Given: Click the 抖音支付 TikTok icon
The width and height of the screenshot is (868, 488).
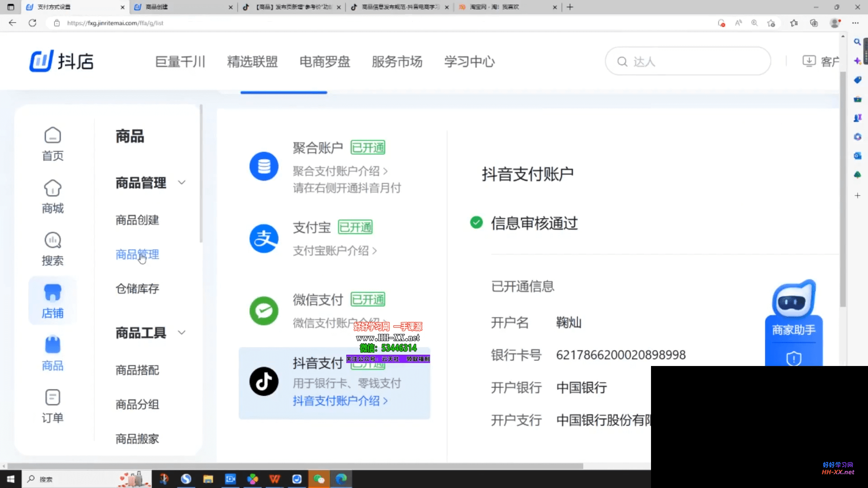Looking at the screenshot, I should coord(264,381).
